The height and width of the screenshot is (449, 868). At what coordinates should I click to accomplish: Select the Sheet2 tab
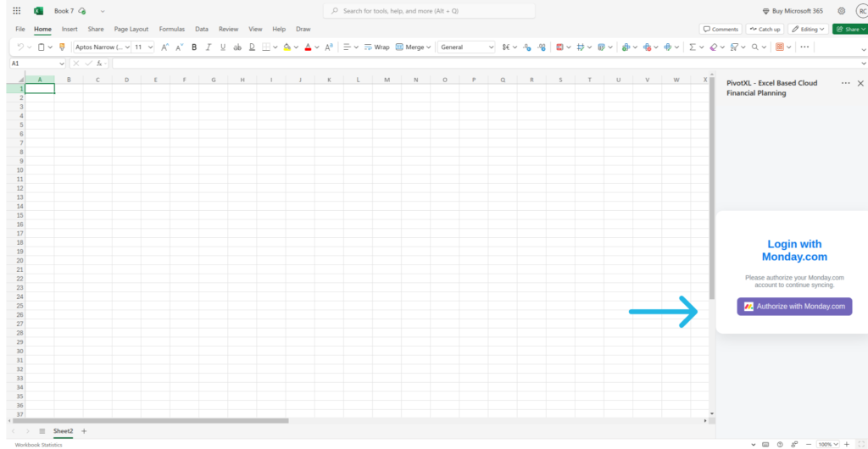[x=63, y=431]
